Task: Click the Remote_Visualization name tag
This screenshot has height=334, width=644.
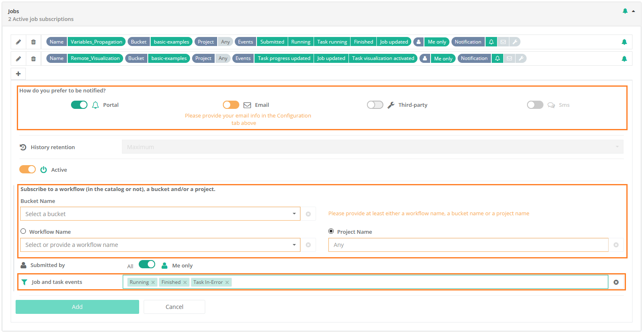Action: pos(95,58)
